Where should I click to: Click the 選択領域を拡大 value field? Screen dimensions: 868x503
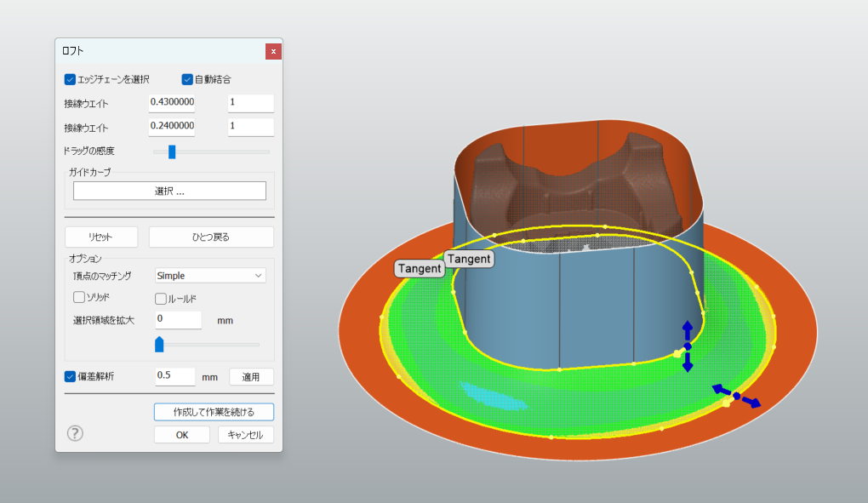(178, 320)
